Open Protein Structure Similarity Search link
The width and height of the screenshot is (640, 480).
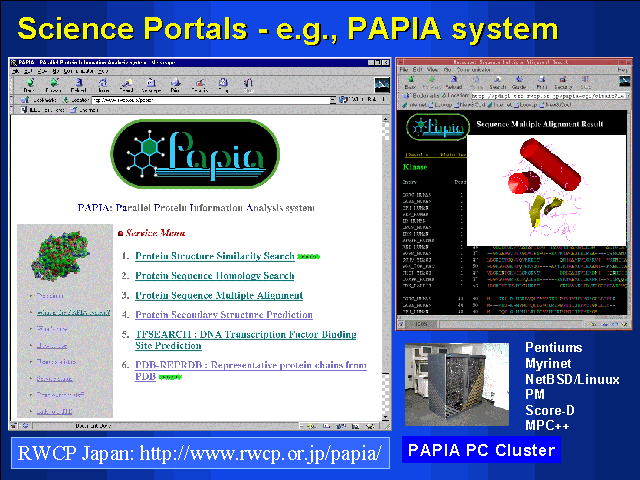tap(215, 255)
